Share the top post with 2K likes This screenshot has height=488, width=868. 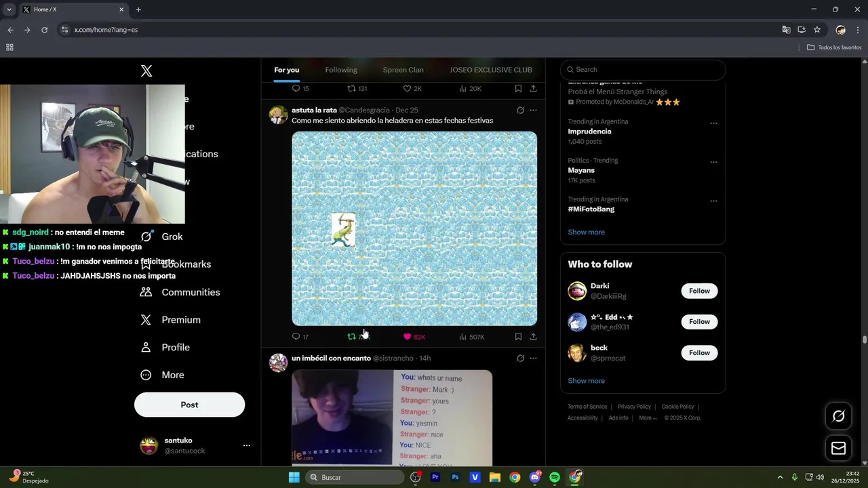tap(533, 89)
